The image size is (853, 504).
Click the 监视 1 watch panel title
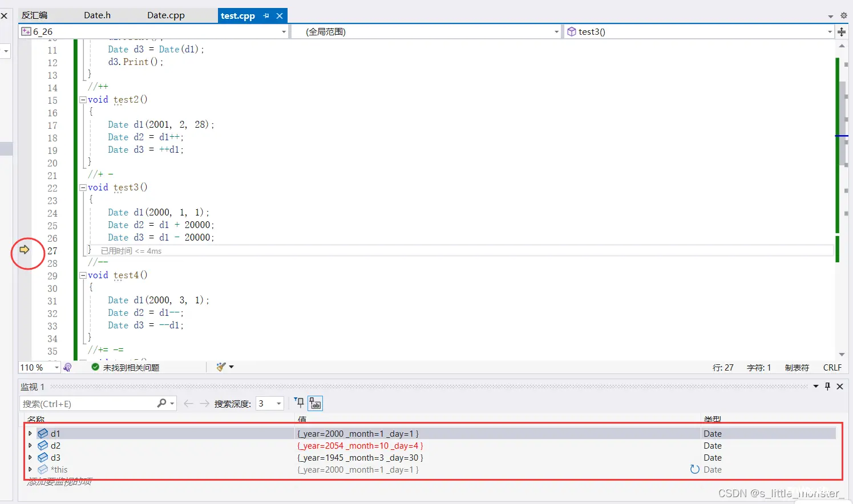pos(33,387)
